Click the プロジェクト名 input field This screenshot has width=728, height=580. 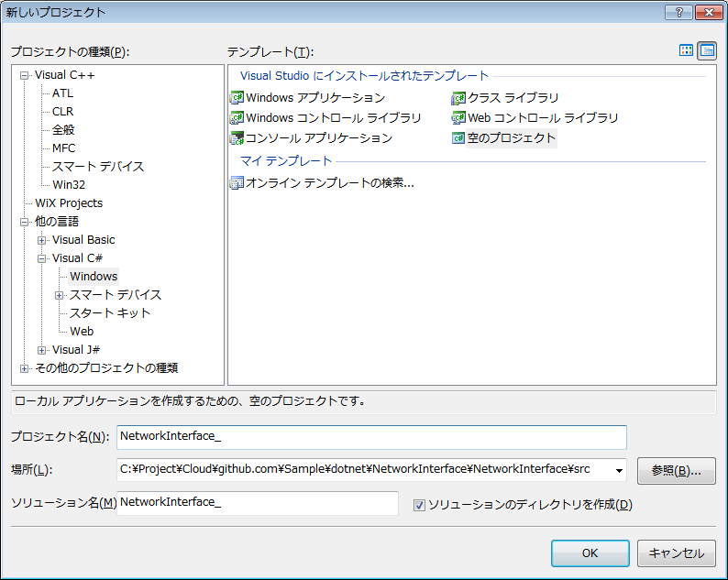[x=371, y=437]
